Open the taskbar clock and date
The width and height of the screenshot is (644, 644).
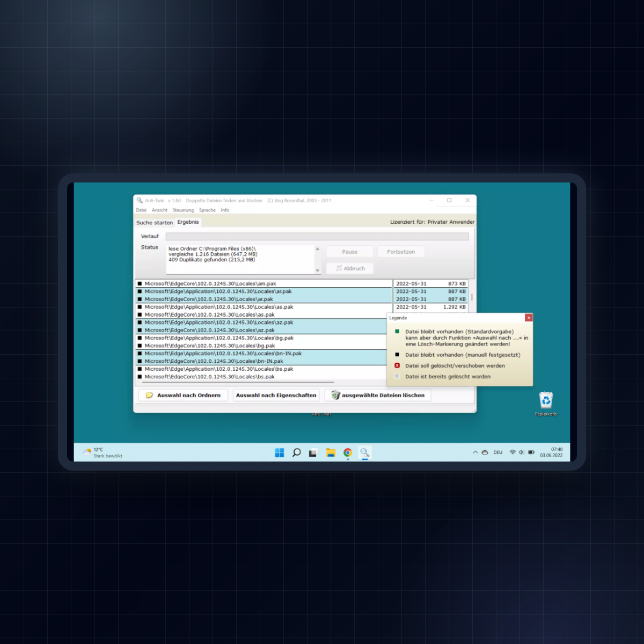(x=552, y=452)
